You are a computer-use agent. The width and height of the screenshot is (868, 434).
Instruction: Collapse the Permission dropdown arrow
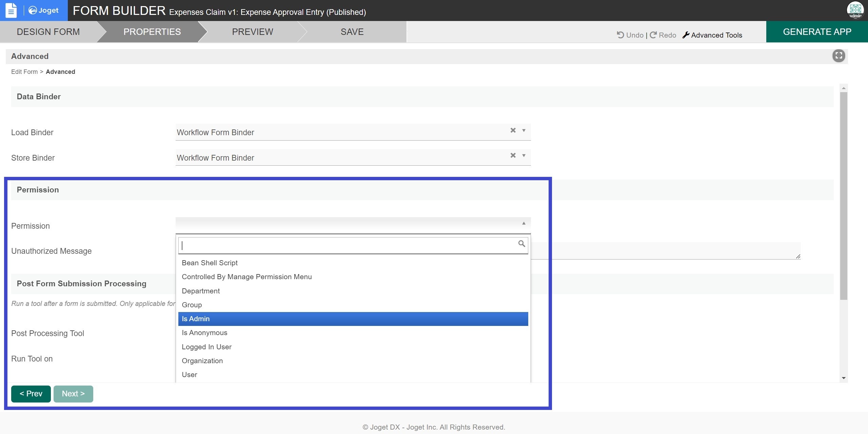(x=524, y=223)
